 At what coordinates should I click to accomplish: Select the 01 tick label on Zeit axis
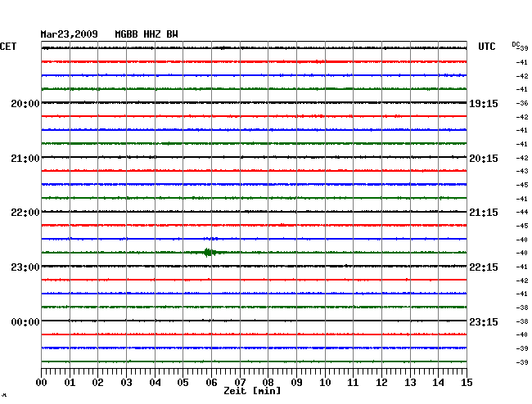click(x=70, y=382)
